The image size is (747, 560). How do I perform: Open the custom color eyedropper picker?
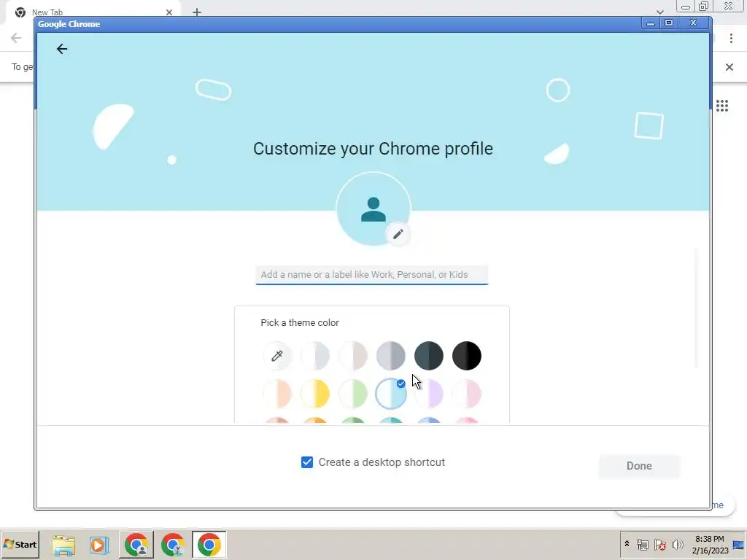click(276, 356)
